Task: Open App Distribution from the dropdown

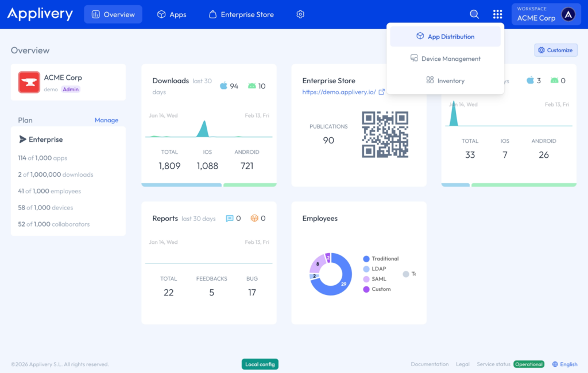Action: [x=445, y=36]
